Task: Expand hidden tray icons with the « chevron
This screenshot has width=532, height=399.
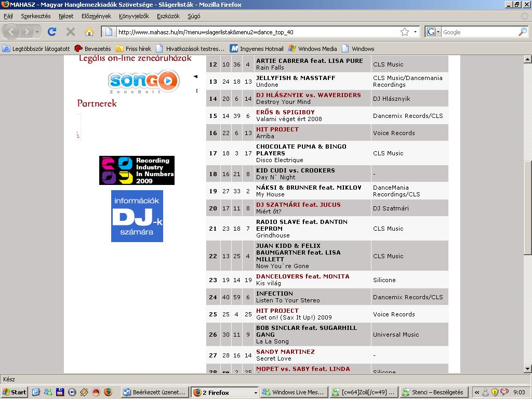Action: 477,392
